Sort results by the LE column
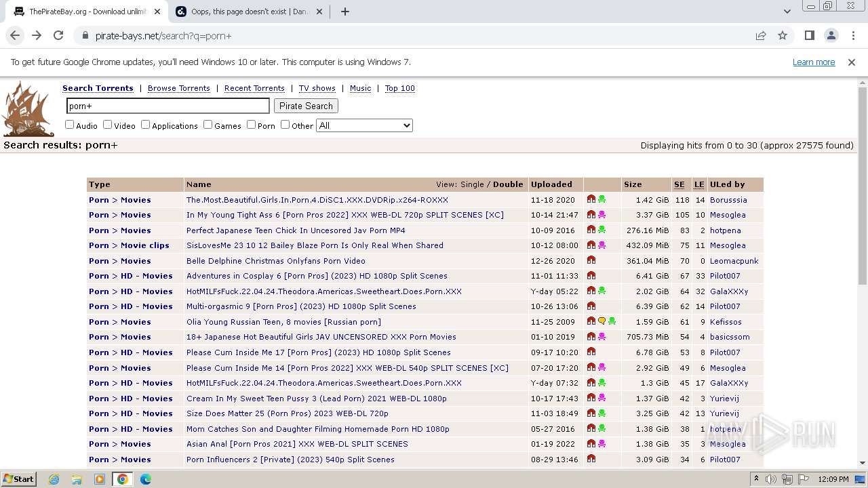This screenshot has height=488, width=868. click(x=699, y=184)
